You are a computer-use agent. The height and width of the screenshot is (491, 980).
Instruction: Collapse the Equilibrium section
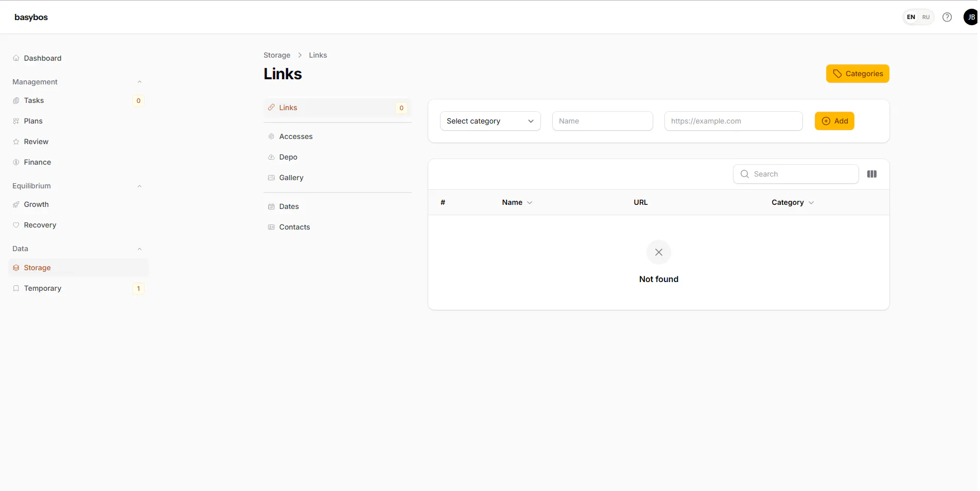click(x=139, y=186)
